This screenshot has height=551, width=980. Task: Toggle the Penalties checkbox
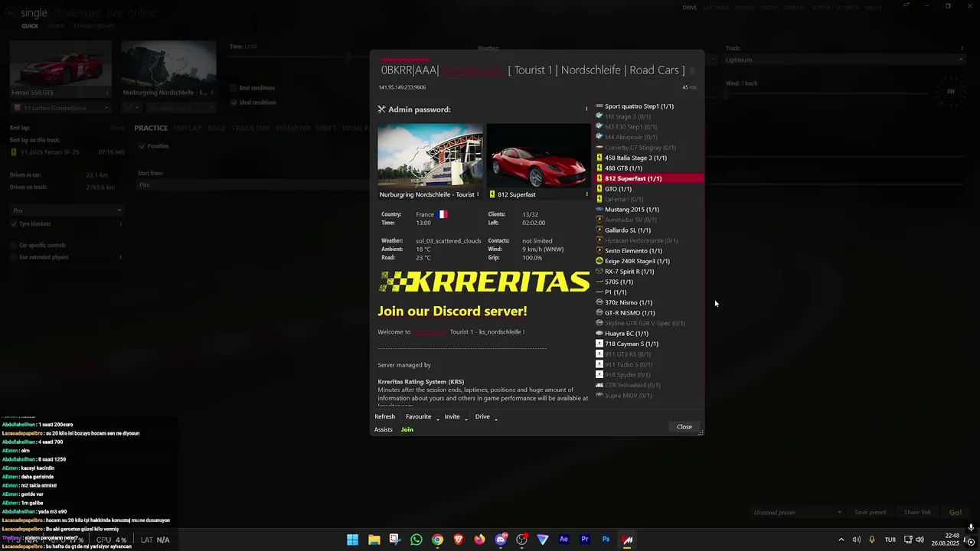coord(142,146)
